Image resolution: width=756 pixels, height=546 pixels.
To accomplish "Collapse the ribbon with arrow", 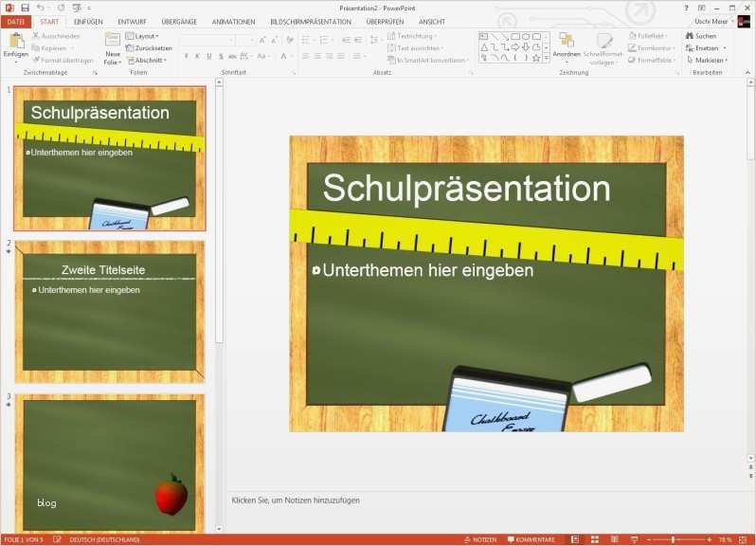I will (x=747, y=72).
